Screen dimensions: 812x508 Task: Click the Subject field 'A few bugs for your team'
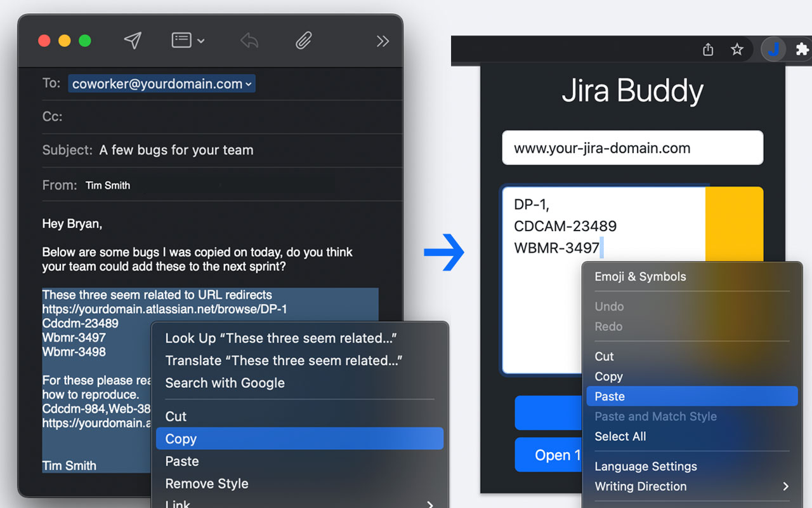click(x=176, y=150)
